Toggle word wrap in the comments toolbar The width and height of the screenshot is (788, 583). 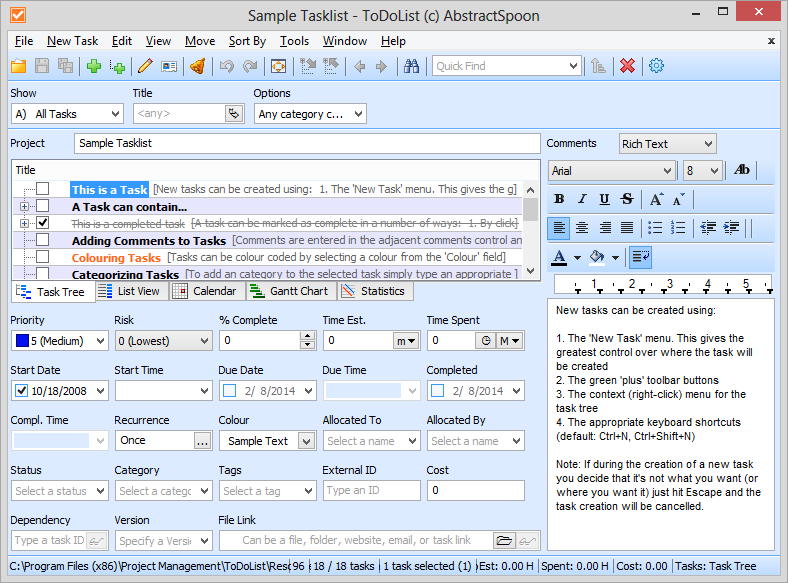641,257
